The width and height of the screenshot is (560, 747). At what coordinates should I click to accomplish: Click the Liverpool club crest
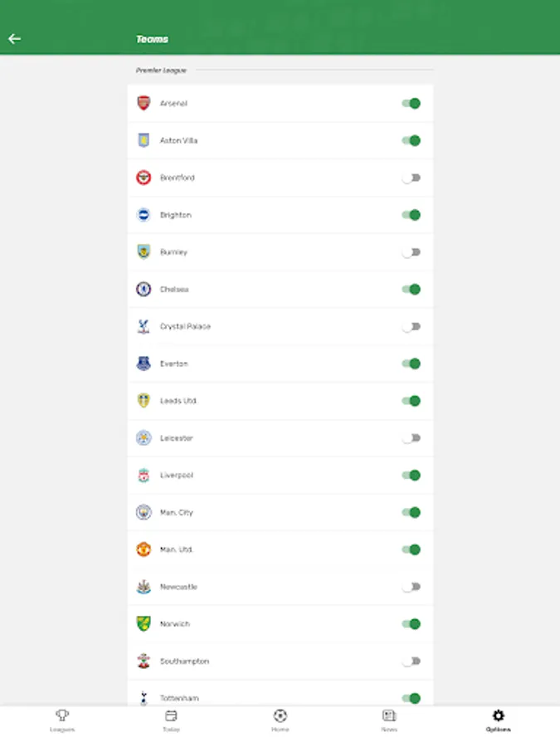(x=144, y=475)
